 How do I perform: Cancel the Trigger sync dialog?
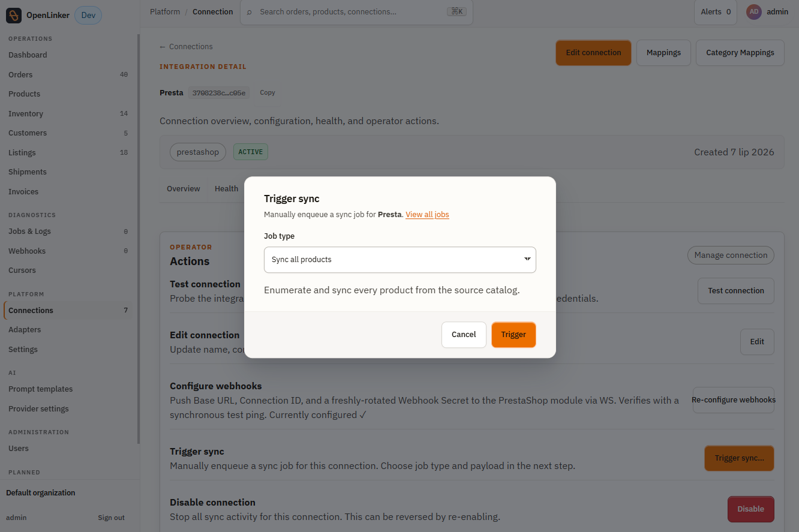(464, 335)
